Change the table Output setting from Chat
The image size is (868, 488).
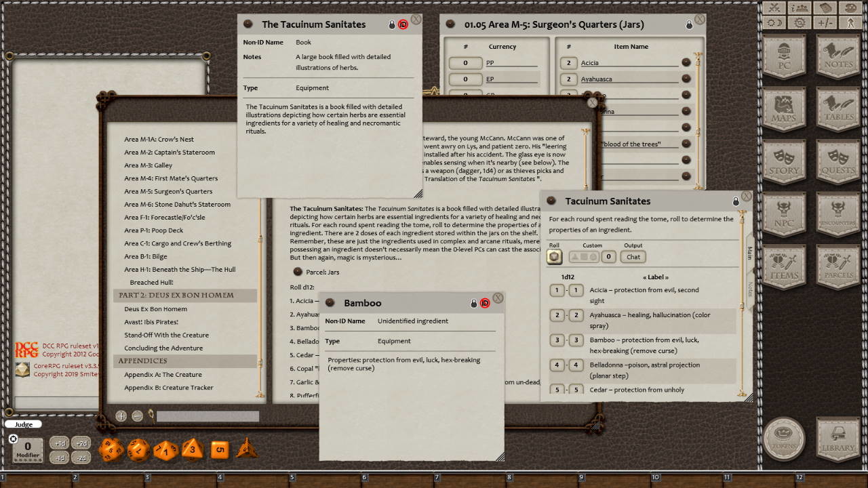(x=632, y=256)
